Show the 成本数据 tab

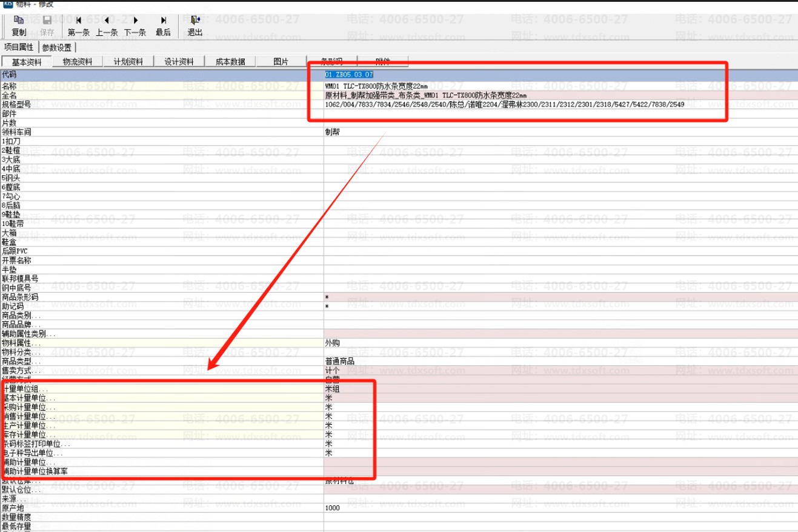[230, 62]
